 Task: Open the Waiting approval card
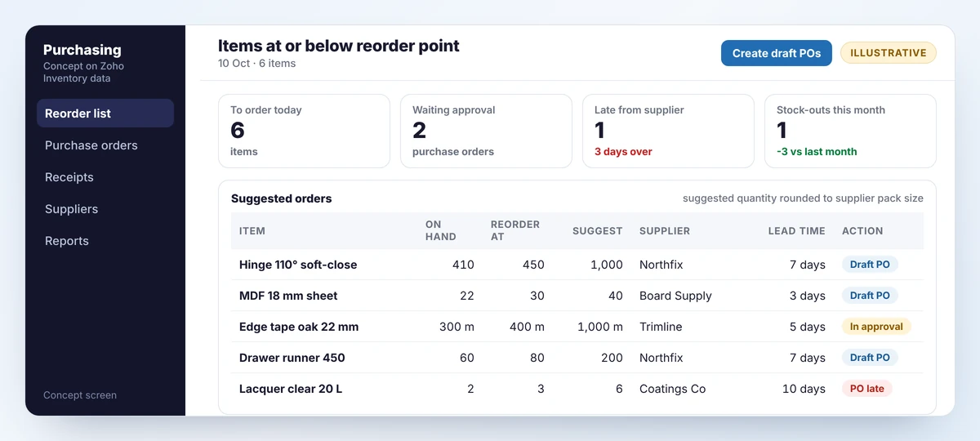[x=486, y=131]
